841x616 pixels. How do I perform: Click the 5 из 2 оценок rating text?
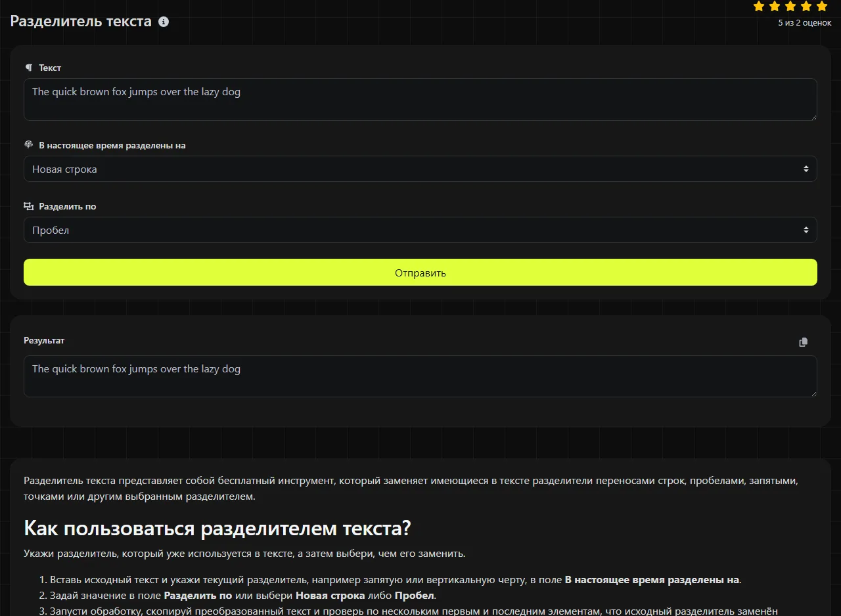[x=805, y=23]
